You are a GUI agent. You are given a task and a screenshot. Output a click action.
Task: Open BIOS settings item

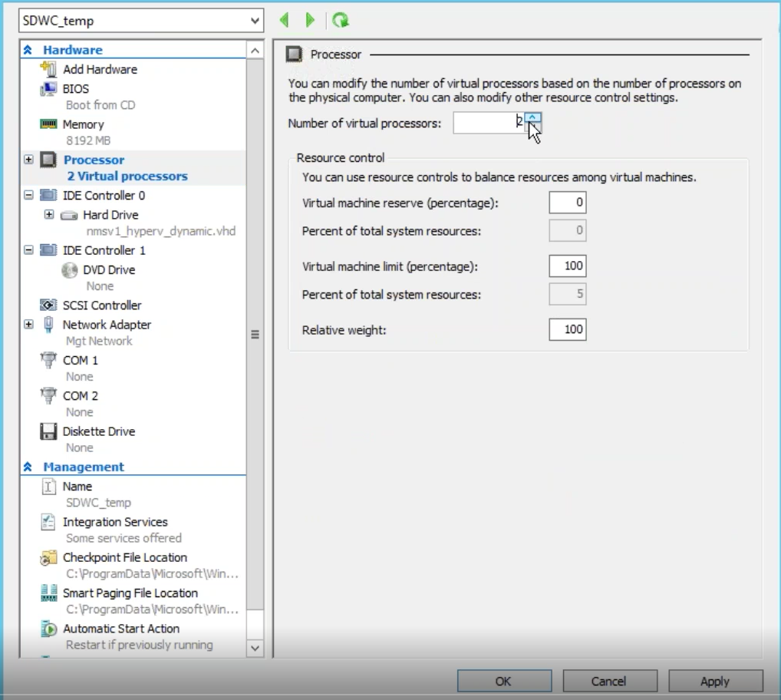pos(76,89)
